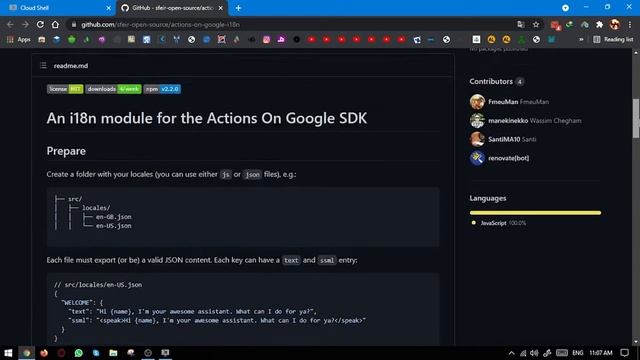Click the license MIT badge
This screenshot has height=360, width=640.
click(65, 89)
